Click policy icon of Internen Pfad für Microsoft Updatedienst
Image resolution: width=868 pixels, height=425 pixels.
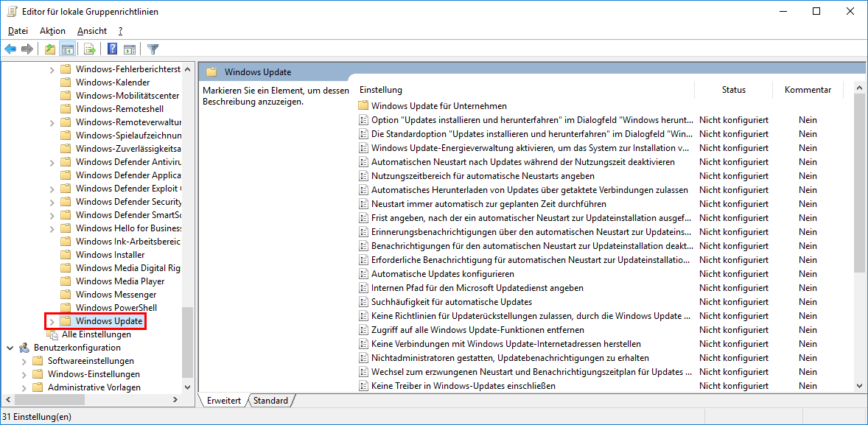click(364, 288)
